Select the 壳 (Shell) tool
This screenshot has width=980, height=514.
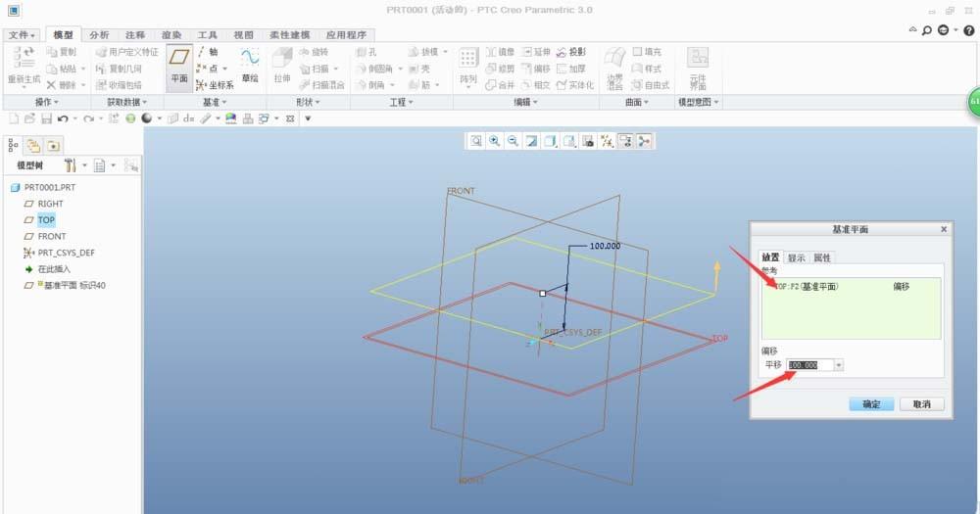[x=419, y=69]
